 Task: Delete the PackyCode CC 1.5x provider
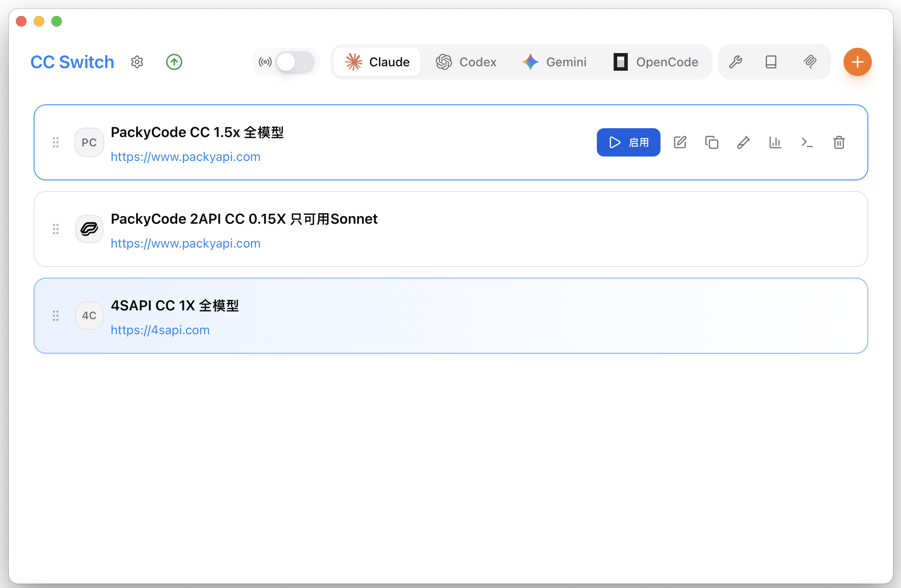[x=839, y=142]
